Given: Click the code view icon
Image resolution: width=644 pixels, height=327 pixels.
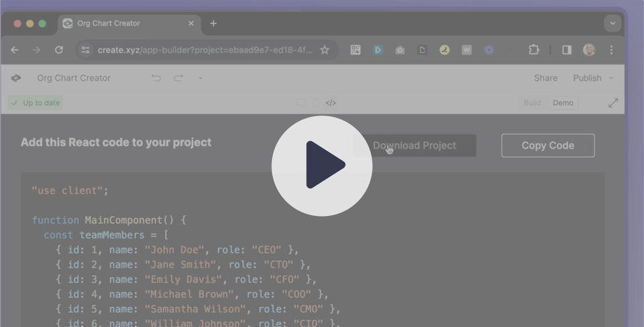Looking at the screenshot, I should 331,103.
